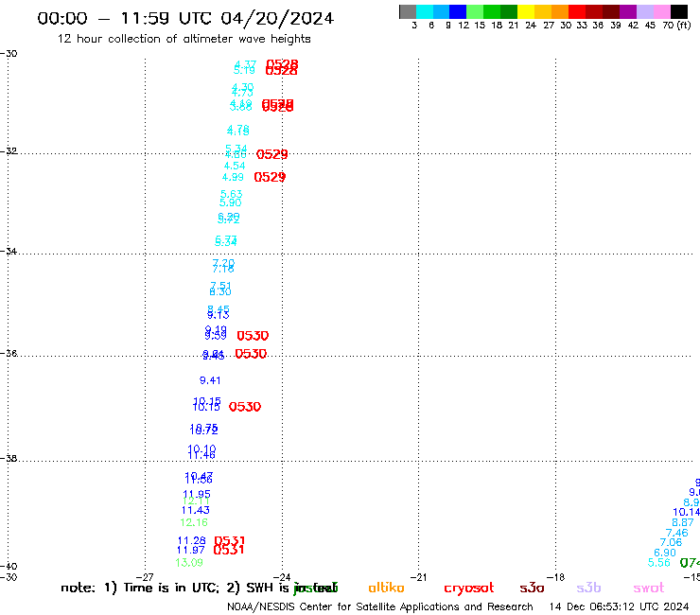Viewport: 700px width, 615px height.
Task: Click the red 'cryosat' satellite legend label
Action: pyautogui.click(x=469, y=588)
